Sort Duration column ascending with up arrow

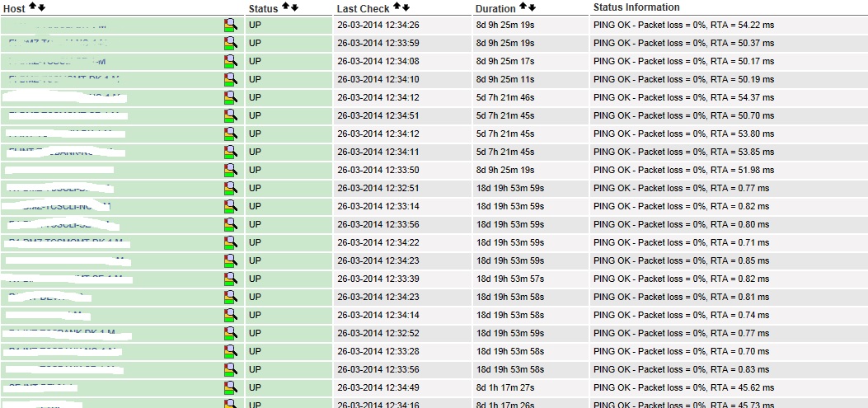click(523, 7)
